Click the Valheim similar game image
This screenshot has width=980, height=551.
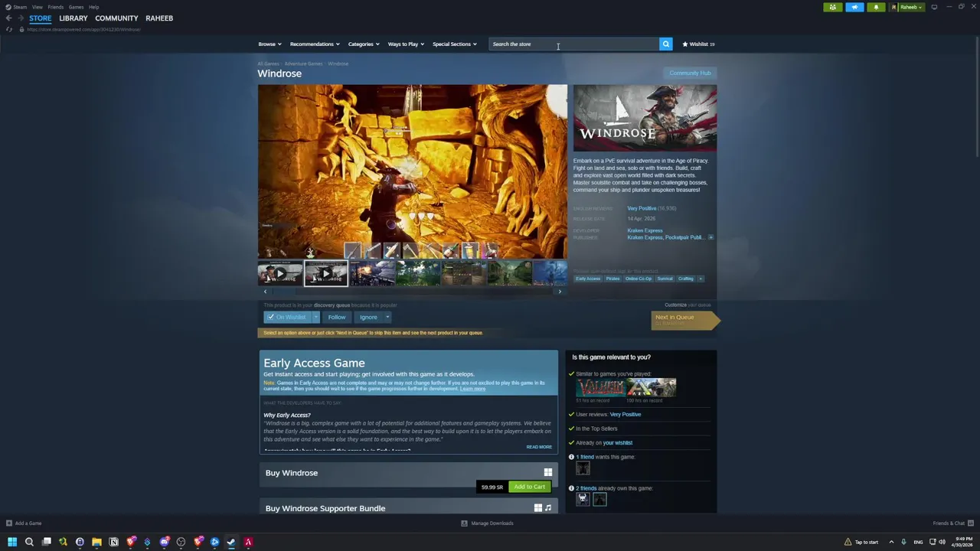601,387
